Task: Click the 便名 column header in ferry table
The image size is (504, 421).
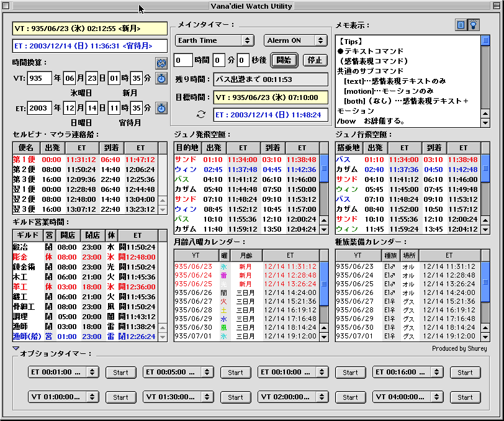Action: [x=26, y=148]
